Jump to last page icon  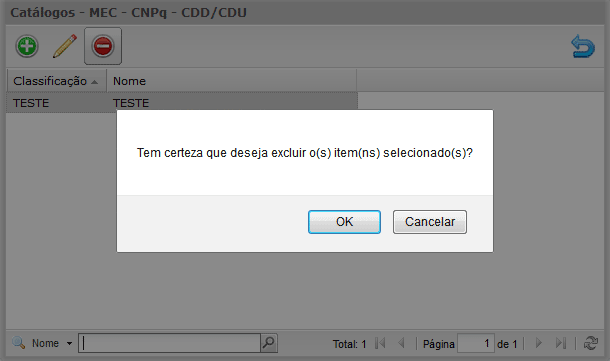tap(561, 343)
